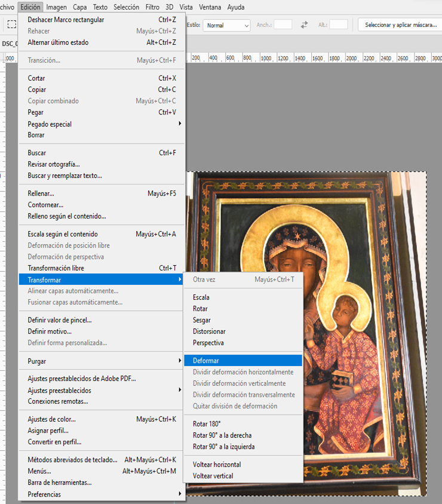Choose Asignar perfil...
The height and width of the screenshot is (504, 442).
102,431
